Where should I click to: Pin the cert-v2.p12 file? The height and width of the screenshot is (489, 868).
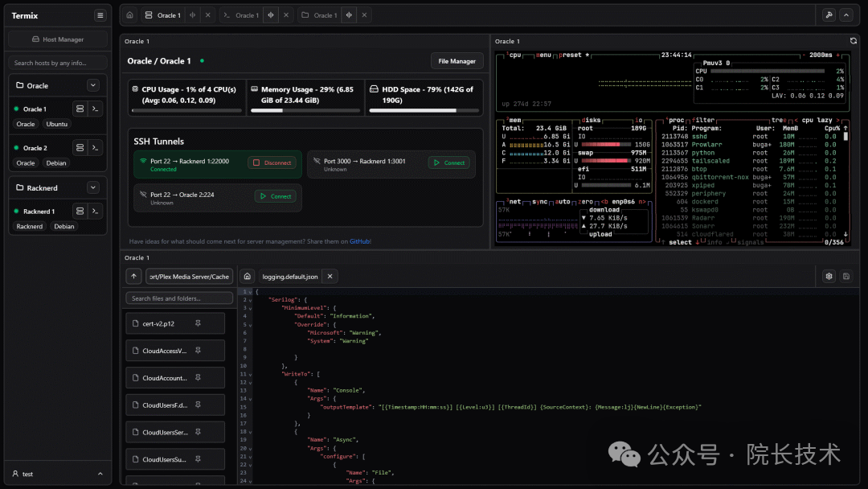click(x=198, y=323)
